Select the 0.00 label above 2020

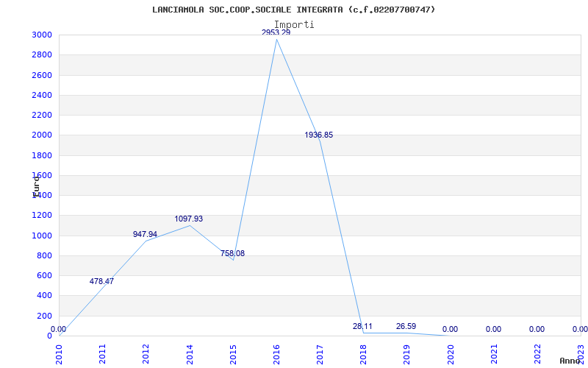point(450,329)
